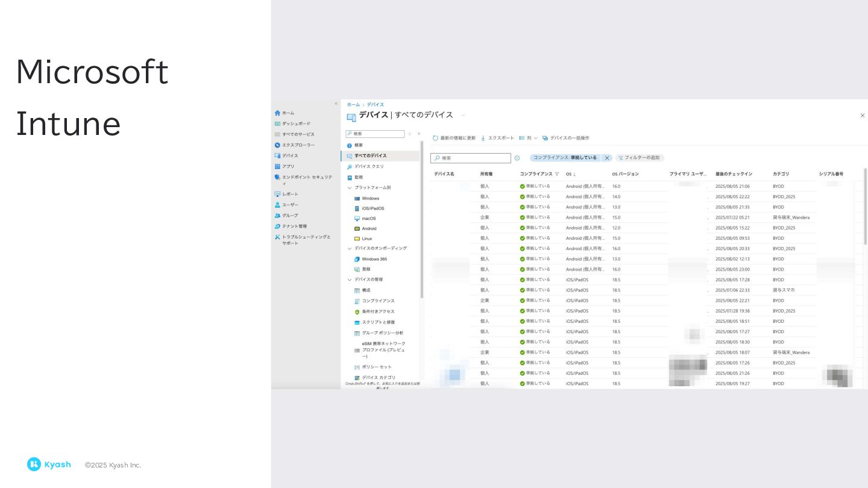Click the device menu scrollbar
868x488 pixels.
point(422,220)
